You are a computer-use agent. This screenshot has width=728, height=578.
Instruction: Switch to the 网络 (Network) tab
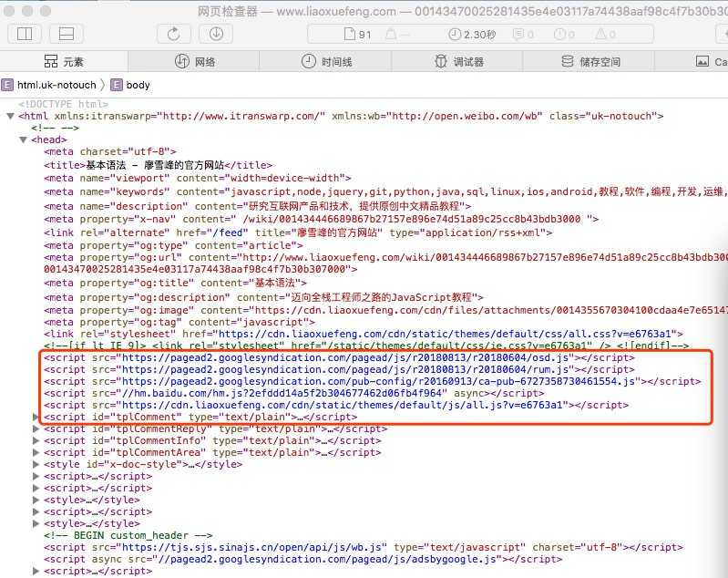click(194, 61)
